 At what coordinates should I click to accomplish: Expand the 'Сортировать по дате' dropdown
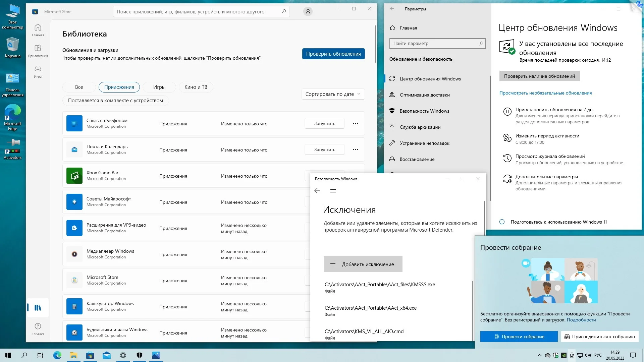click(332, 94)
